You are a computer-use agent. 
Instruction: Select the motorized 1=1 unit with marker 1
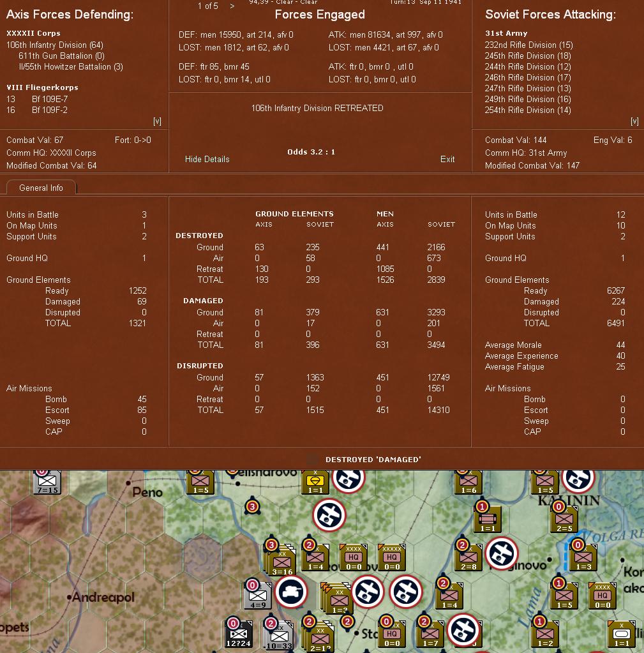coord(488,519)
